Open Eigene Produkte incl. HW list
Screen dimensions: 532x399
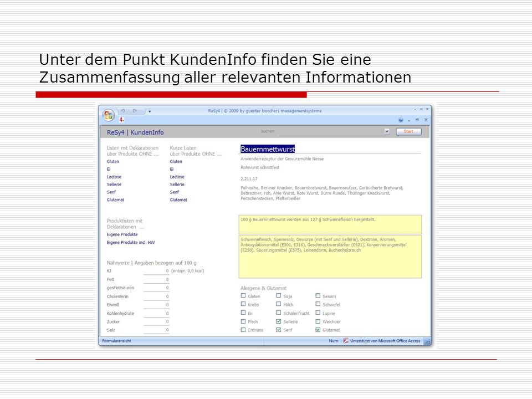click(x=131, y=243)
